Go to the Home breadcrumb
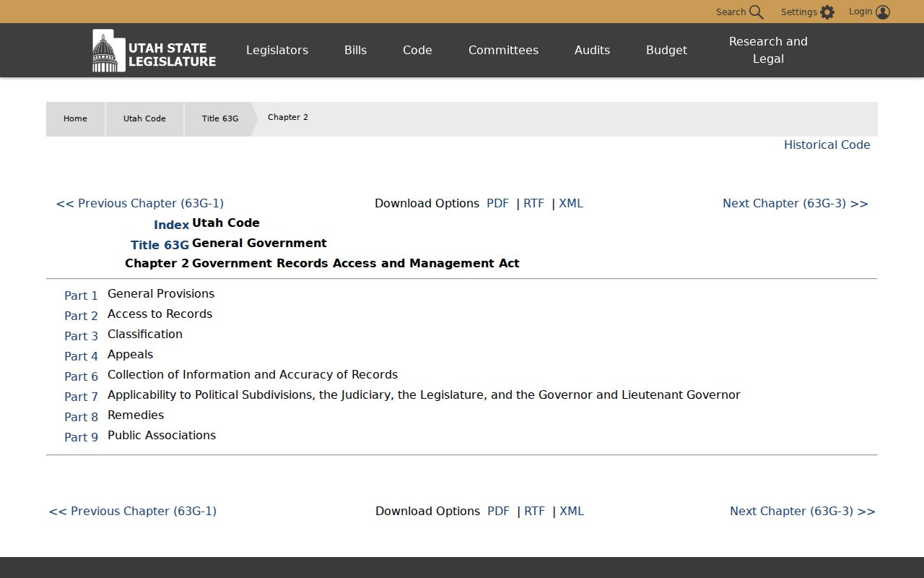The image size is (924, 578). [x=75, y=118]
